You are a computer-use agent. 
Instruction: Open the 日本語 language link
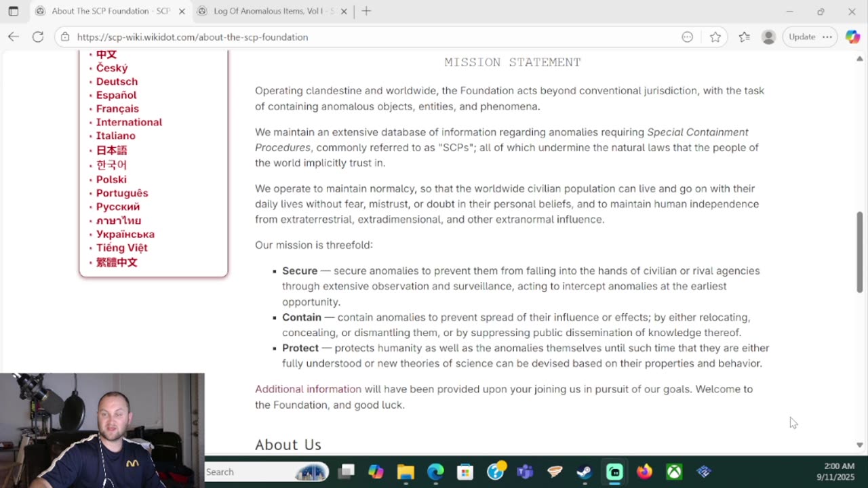pos(111,150)
